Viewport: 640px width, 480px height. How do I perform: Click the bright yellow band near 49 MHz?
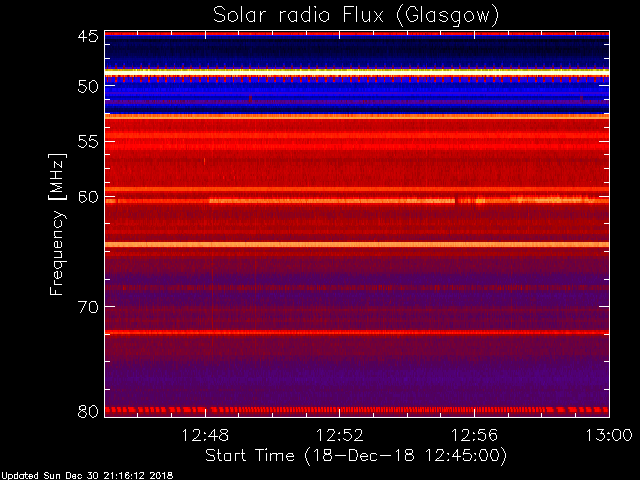357,72
